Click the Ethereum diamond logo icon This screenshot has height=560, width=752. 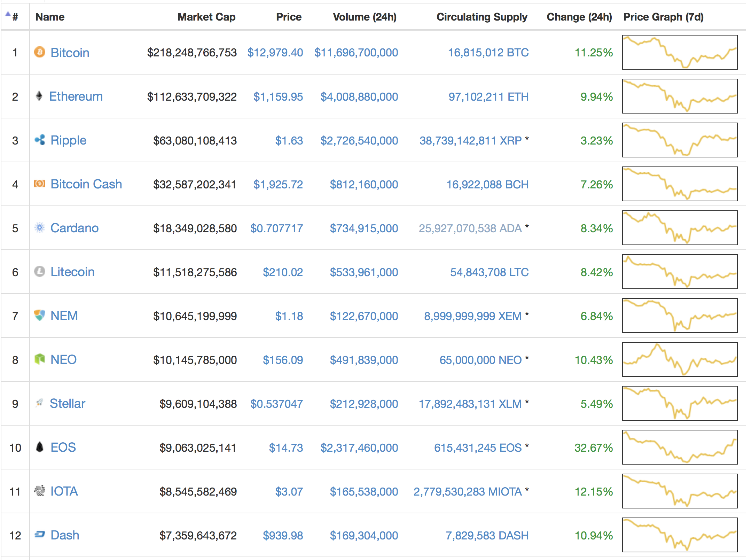pyautogui.click(x=39, y=96)
